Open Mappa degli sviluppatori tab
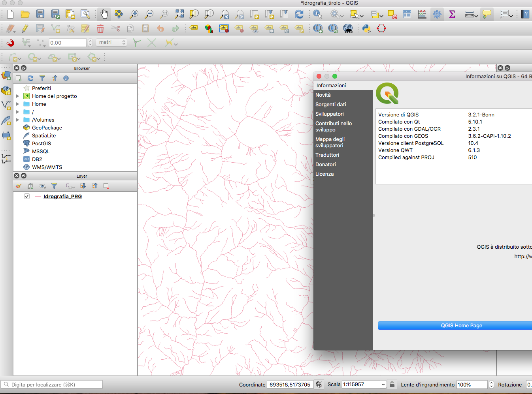Viewport: 532px width, 394px height. (x=330, y=142)
